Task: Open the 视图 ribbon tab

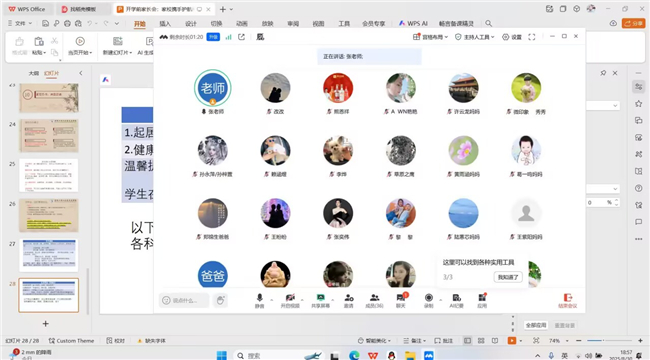Action: click(x=318, y=24)
